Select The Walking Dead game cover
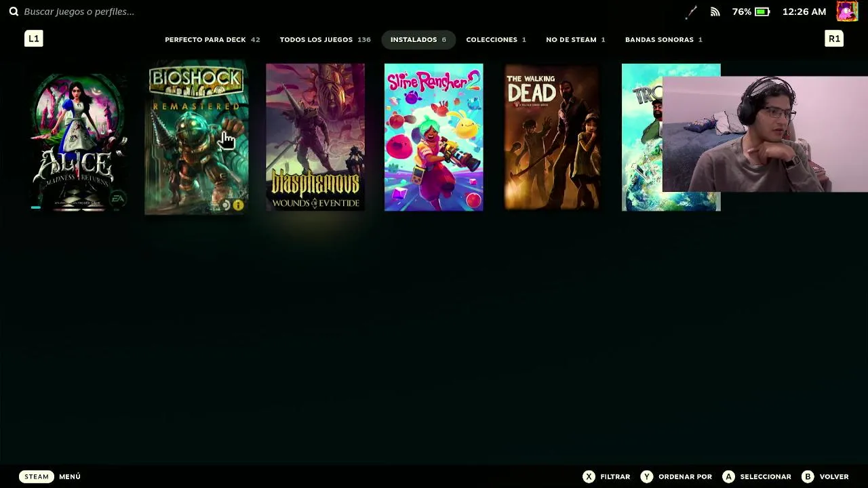Image resolution: width=868 pixels, height=488 pixels. click(552, 138)
